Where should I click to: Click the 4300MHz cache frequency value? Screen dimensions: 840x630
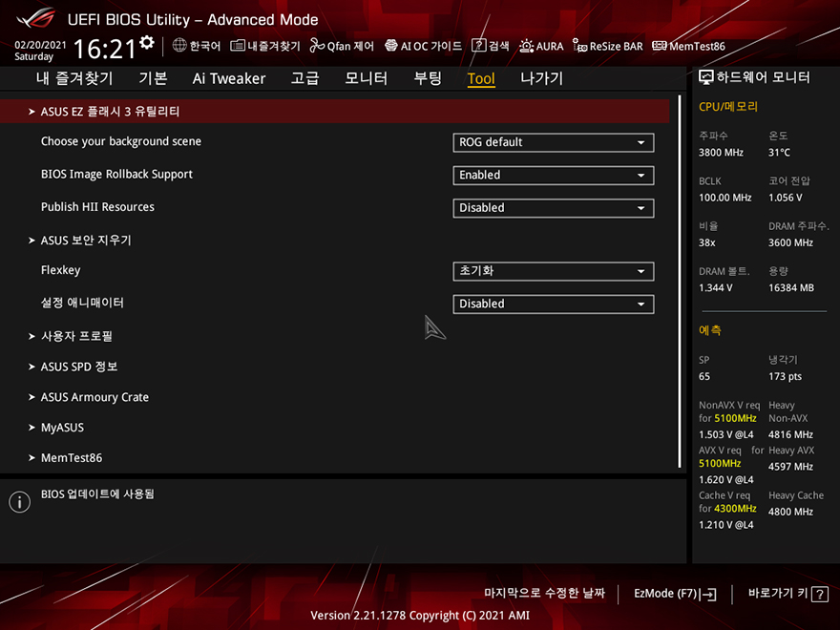735,509
